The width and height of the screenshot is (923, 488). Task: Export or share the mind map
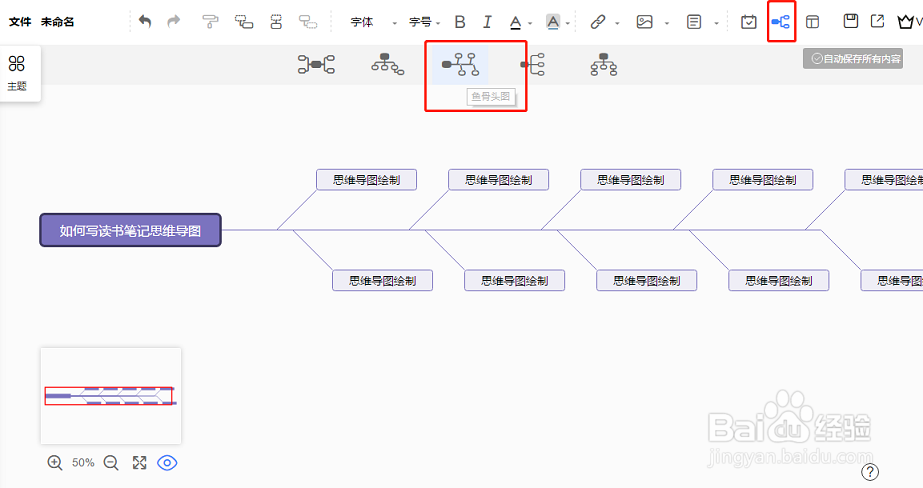[878, 21]
